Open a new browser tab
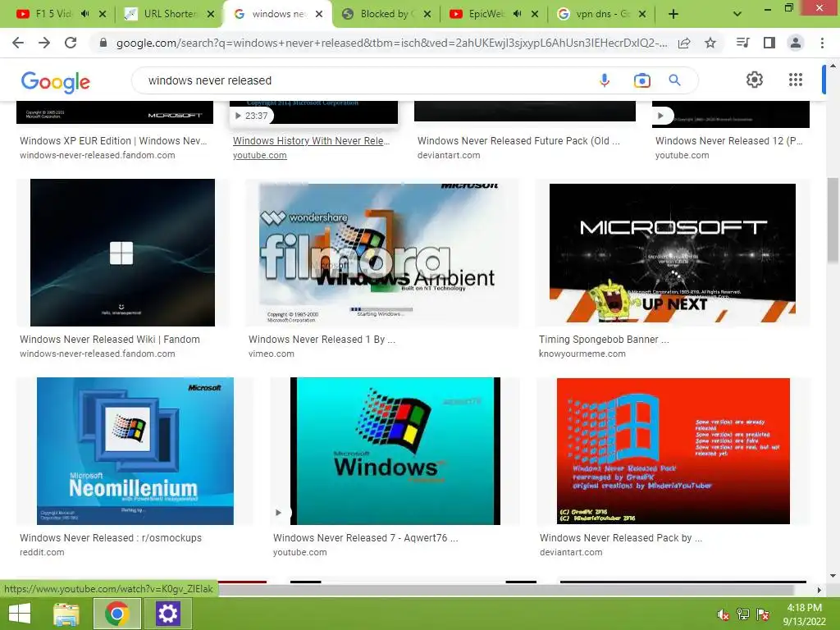Screen dimensions: 840x630 (x=673, y=14)
